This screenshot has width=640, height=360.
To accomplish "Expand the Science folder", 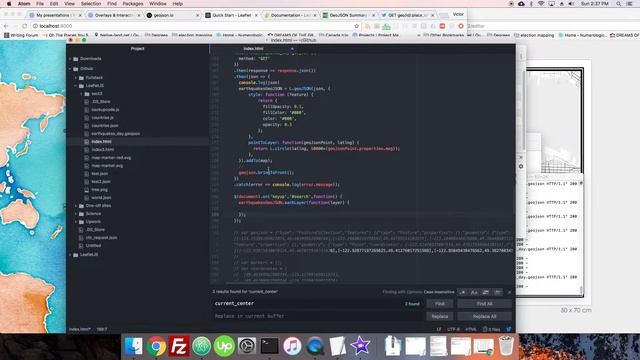I will (x=90, y=214).
